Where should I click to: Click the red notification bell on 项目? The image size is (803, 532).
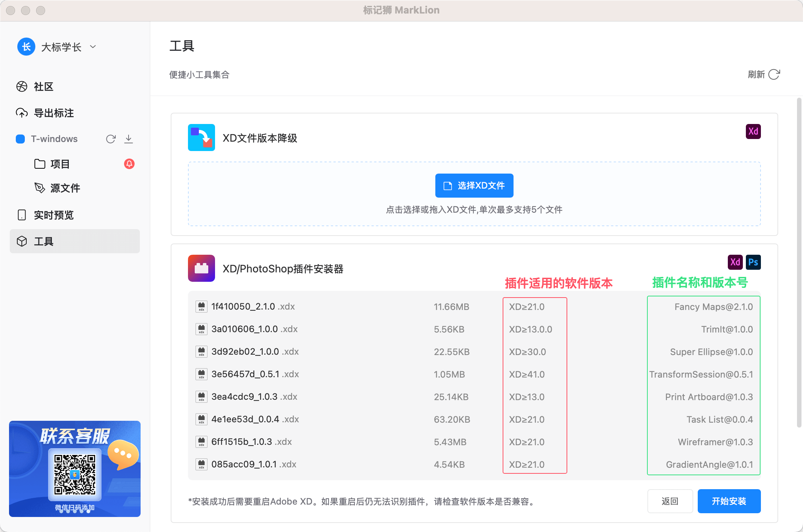pos(129,164)
